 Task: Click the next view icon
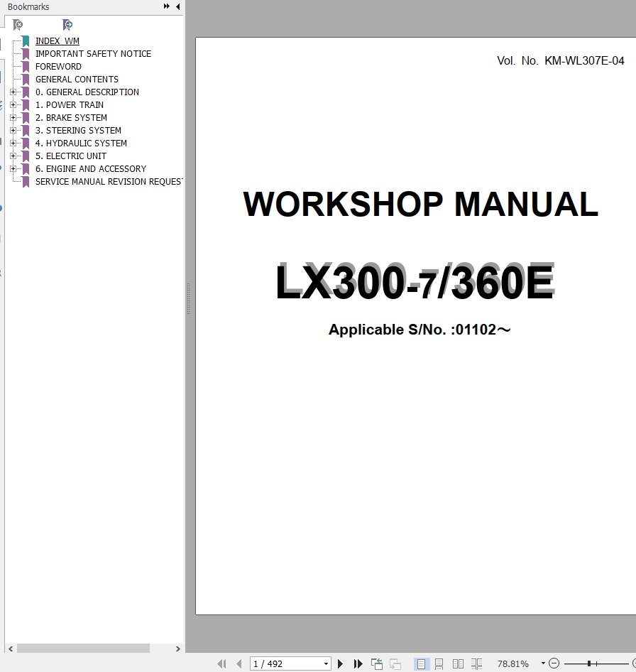(x=395, y=664)
